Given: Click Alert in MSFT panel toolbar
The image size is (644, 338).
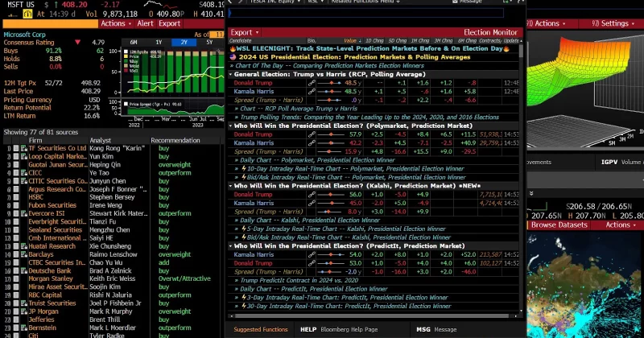Looking at the screenshot, I should tap(145, 23).
